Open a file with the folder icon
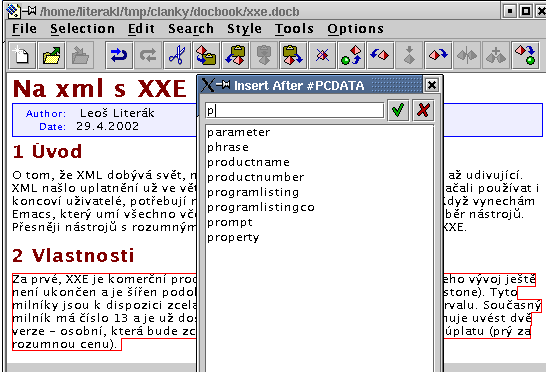This screenshot has width=549, height=372. [x=51, y=55]
